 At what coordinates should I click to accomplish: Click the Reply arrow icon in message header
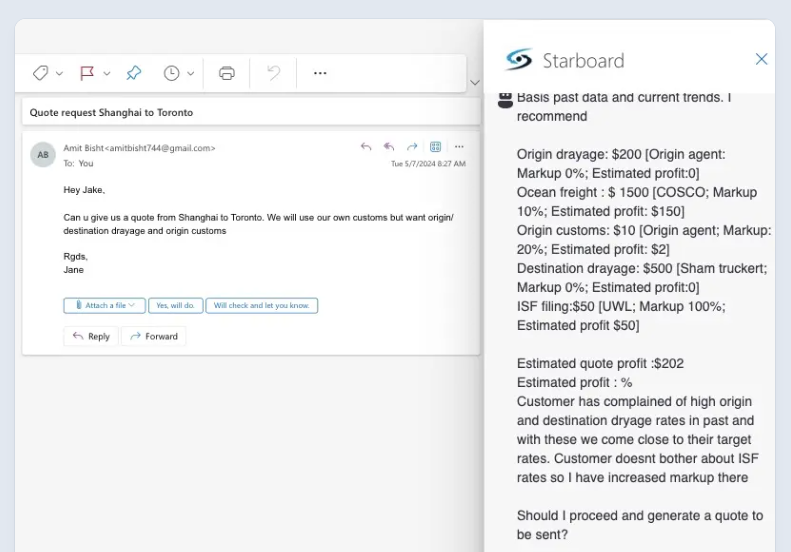366,147
